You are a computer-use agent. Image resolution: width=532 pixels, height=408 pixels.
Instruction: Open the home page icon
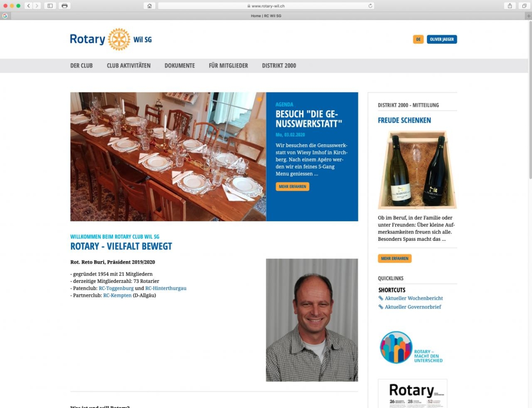[x=149, y=6]
